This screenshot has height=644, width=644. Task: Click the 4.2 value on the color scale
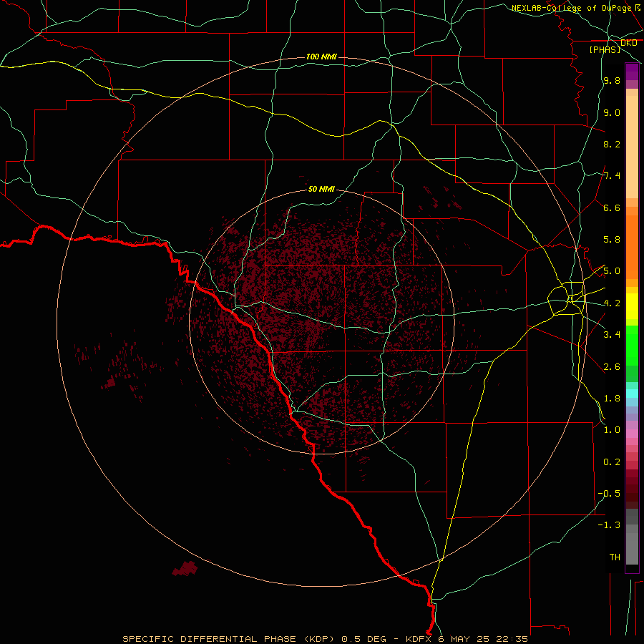tap(612, 303)
